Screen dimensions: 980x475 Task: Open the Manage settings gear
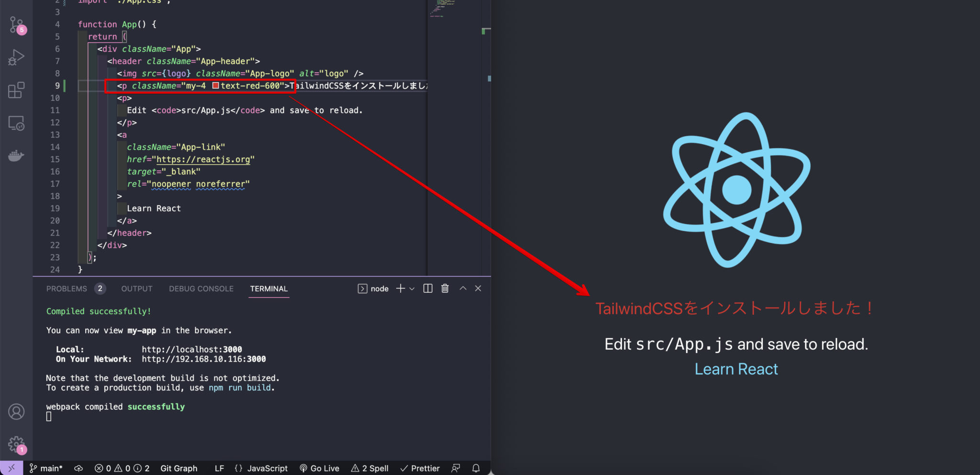coord(16,443)
